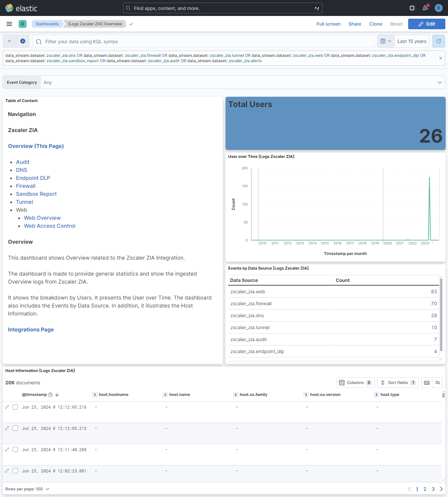Go to page 2
This screenshot has height=497, width=448.
click(425, 489)
